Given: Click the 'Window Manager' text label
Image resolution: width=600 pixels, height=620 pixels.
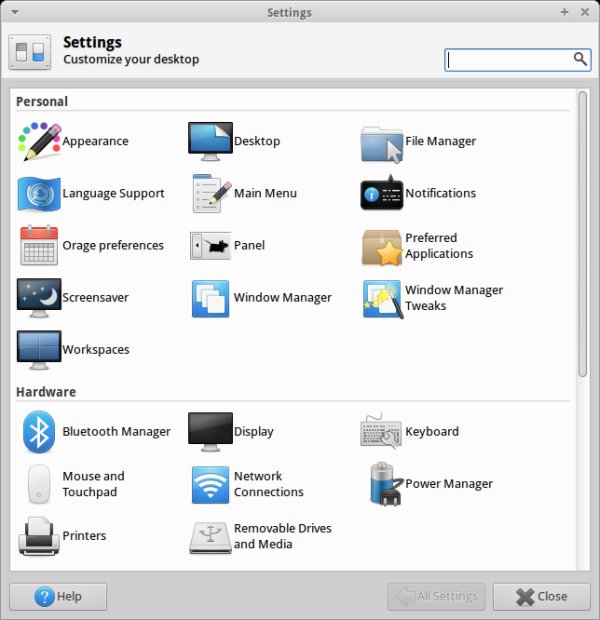Looking at the screenshot, I should (283, 298).
